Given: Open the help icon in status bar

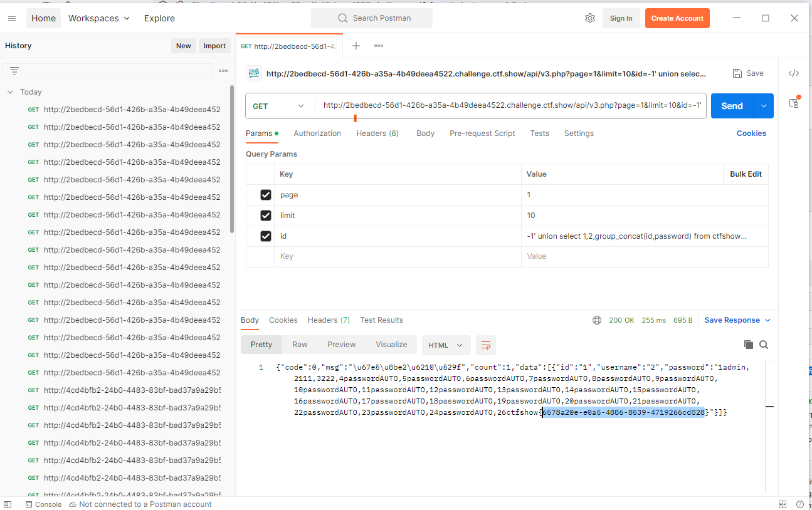Looking at the screenshot, I should [x=800, y=504].
